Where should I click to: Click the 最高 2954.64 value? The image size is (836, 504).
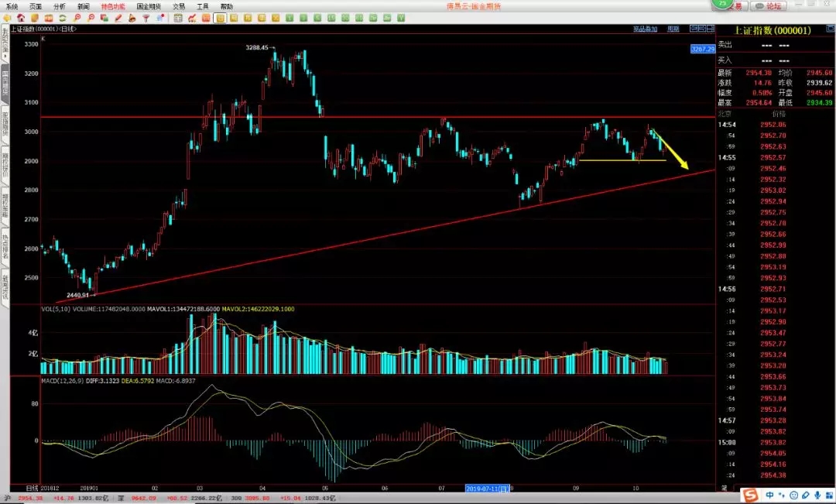tap(759, 102)
